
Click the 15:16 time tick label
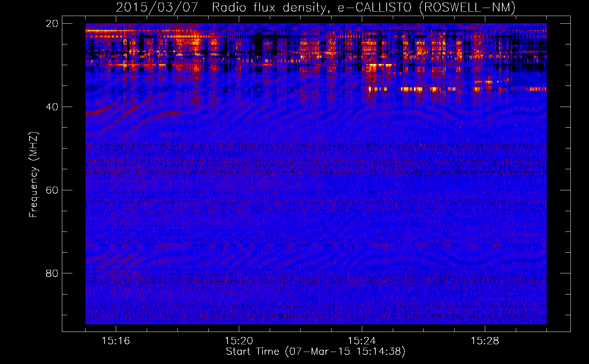pos(116,341)
